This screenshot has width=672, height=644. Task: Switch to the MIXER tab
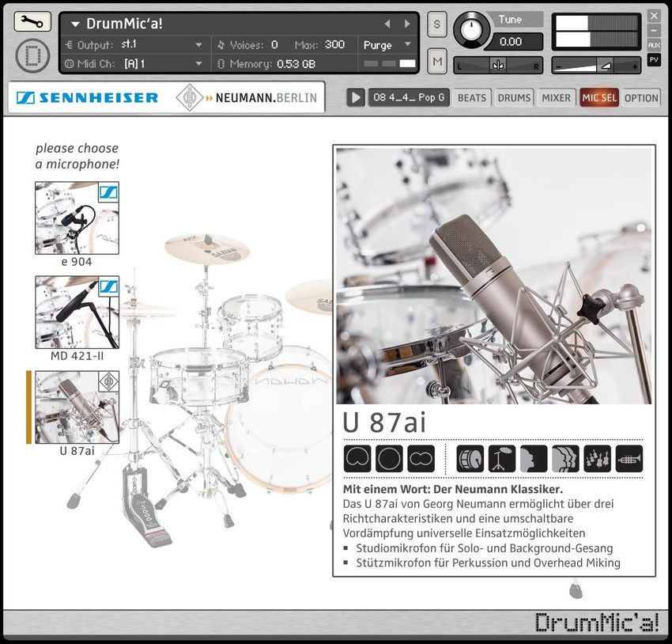557,98
